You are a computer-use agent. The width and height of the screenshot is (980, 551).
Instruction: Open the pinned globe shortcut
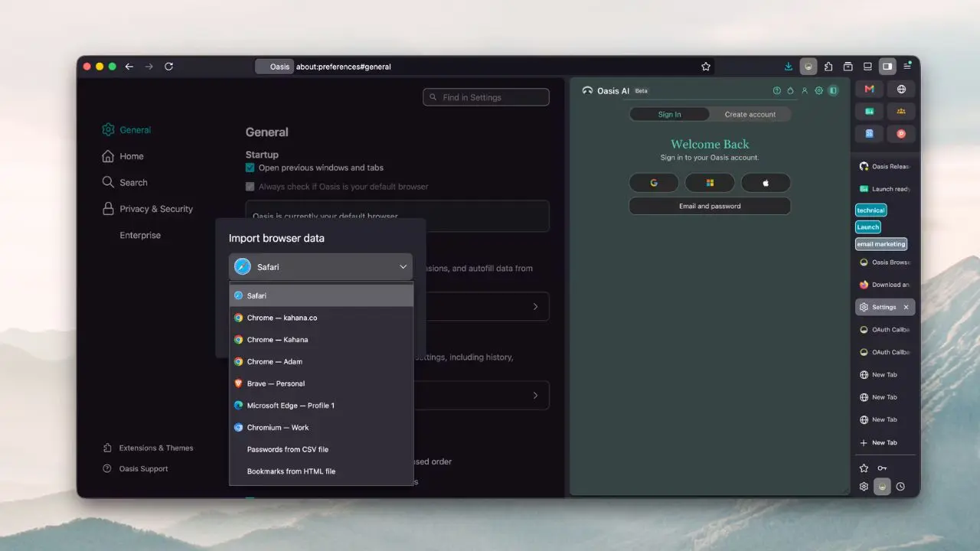pos(901,89)
